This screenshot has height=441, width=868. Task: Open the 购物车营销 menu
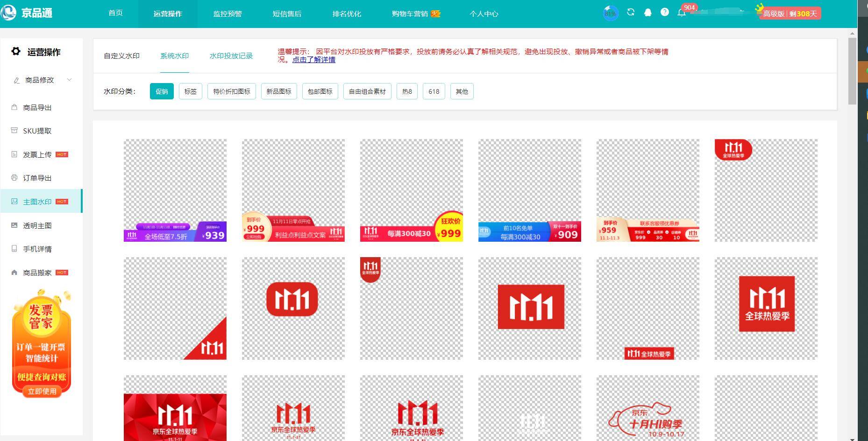(410, 14)
